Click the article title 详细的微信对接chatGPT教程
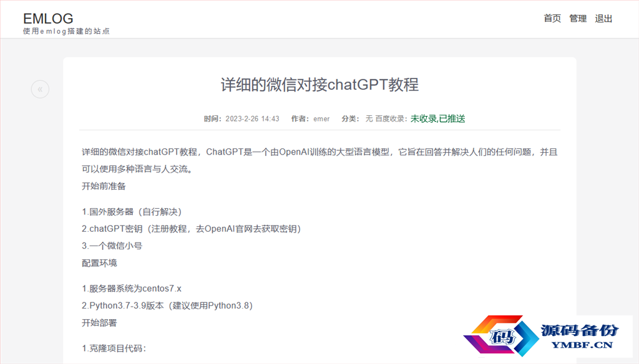The width and height of the screenshot is (639, 364). [320, 85]
